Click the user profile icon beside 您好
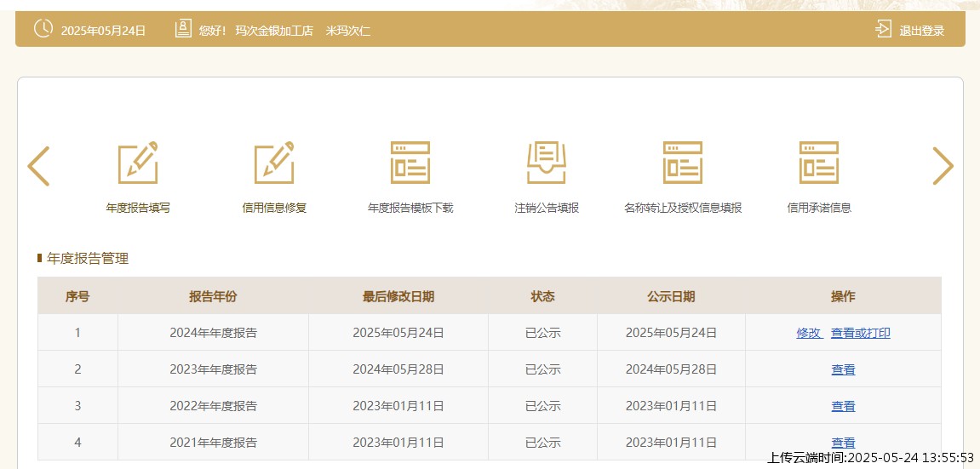This screenshot has width=980, height=469. [x=183, y=29]
